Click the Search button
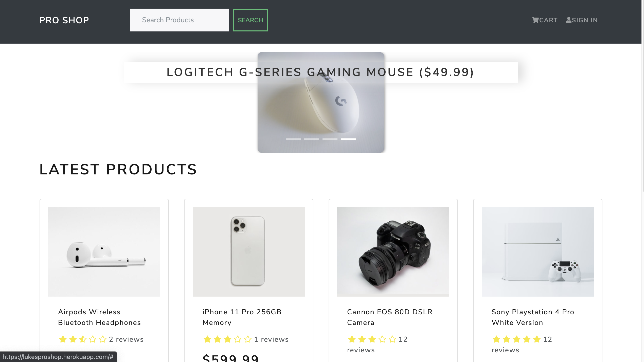This screenshot has width=644, height=362. click(x=250, y=20)
